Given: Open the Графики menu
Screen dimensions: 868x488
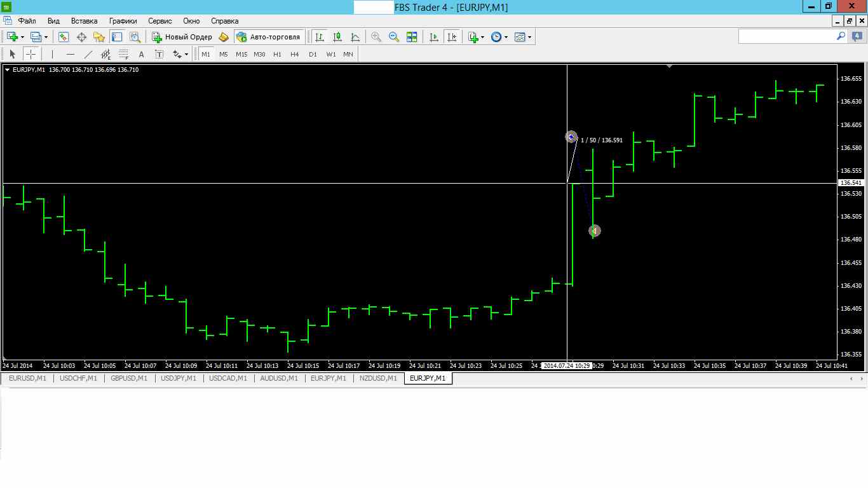Looking at the screenshot, I should point(123,20).
